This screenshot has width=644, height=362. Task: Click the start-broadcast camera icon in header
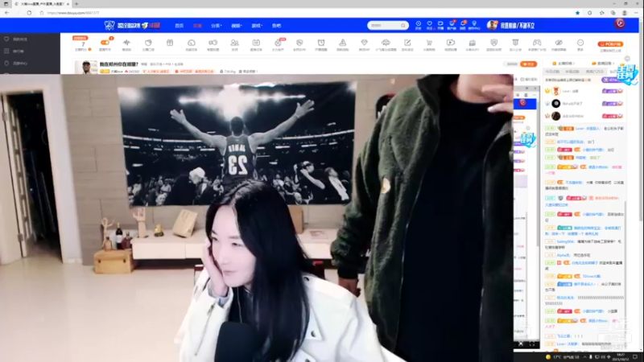(440, 24)
